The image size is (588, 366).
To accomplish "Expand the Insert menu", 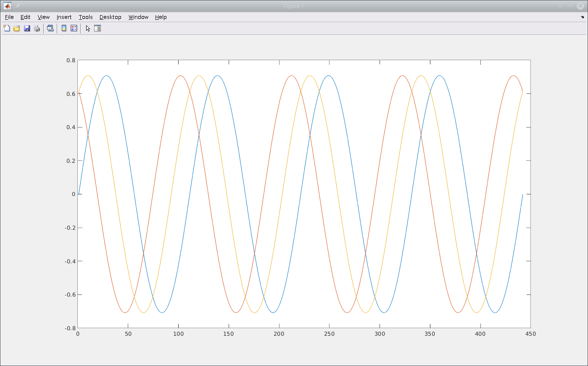I will 64,17.
